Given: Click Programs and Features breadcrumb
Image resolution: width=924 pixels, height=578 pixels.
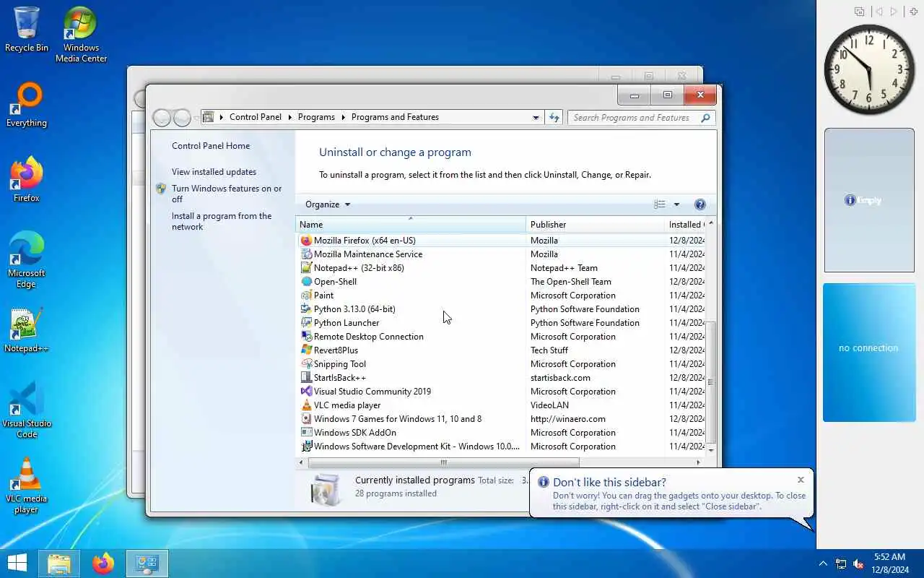Looking at the screenshot, I should coord(395,117).
